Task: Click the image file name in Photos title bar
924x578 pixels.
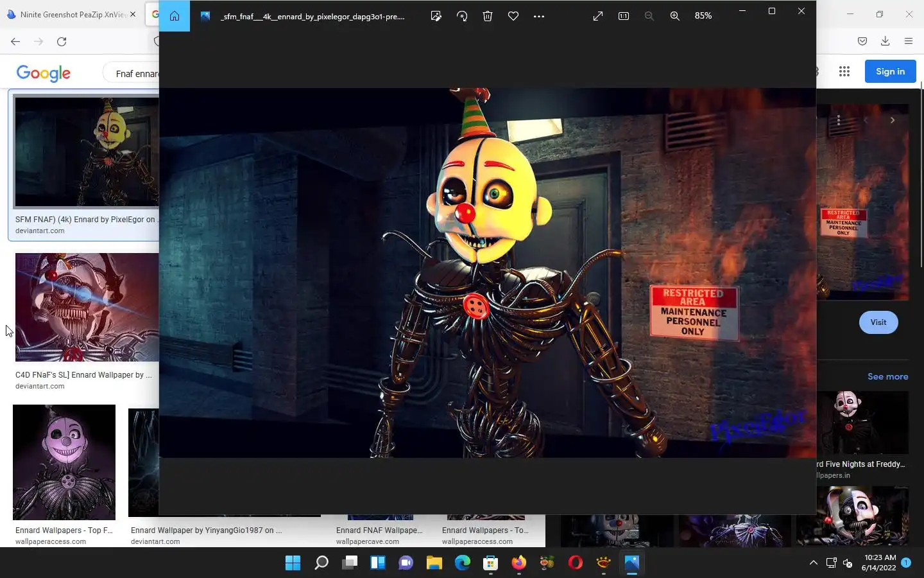Action: (312, 17)
